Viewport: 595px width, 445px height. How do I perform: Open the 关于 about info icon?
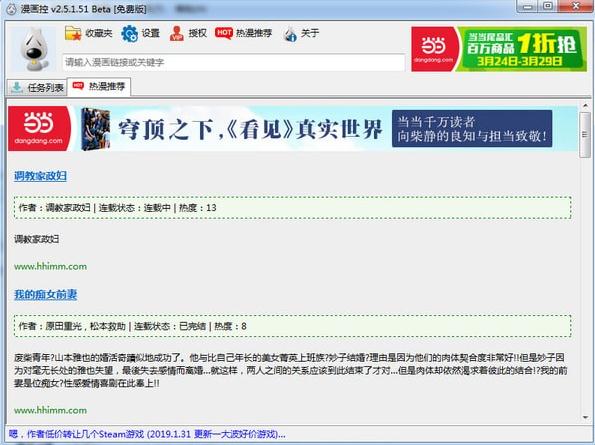290,34
